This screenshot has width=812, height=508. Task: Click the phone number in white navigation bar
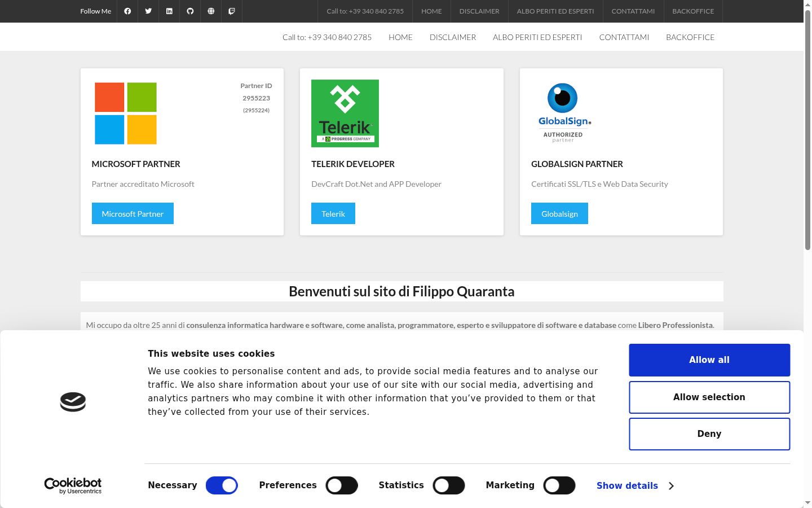(327, 37)
